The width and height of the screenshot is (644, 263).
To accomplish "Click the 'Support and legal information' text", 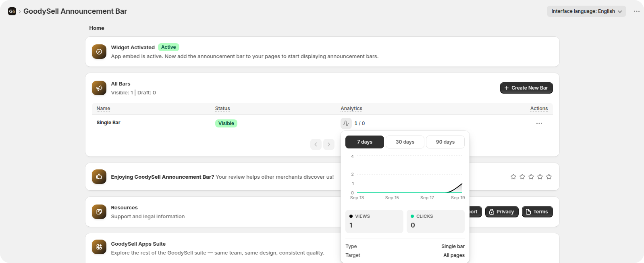I will (148, 217).
